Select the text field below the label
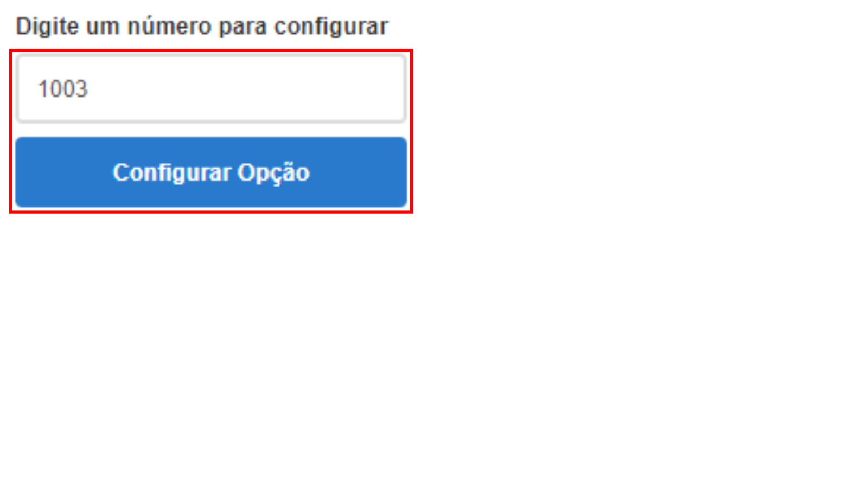This screenshot has width=868, height=488. click(211, 88)
